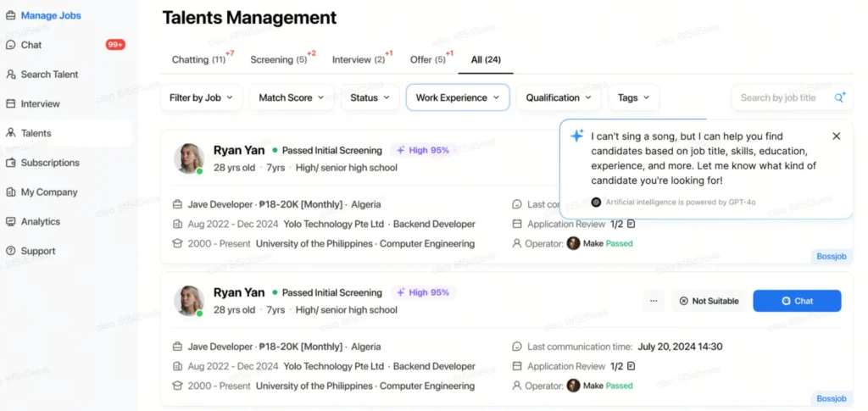Expand the Tags filter dropdown
The width and height of the screenshot is (868, 411).
[x=634, y=97]
